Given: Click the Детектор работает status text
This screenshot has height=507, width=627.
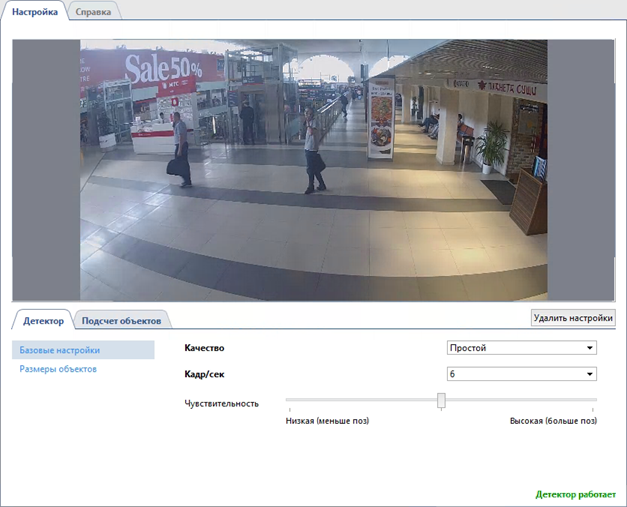Looking at the screenshot, I should point(575,494).
